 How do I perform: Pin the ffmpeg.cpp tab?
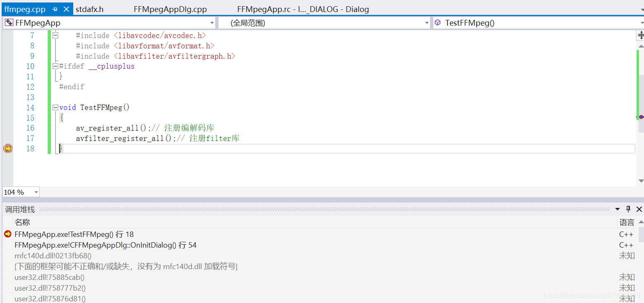point(55,9)
